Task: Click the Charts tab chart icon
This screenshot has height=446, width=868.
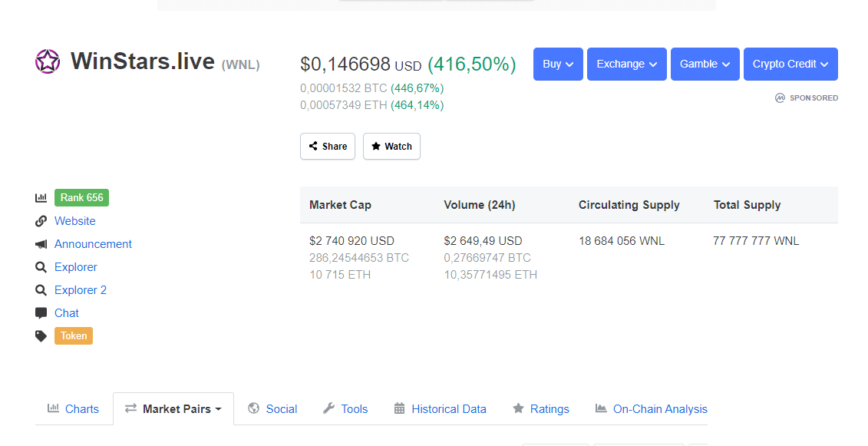Action: click(x=53, y=408)
